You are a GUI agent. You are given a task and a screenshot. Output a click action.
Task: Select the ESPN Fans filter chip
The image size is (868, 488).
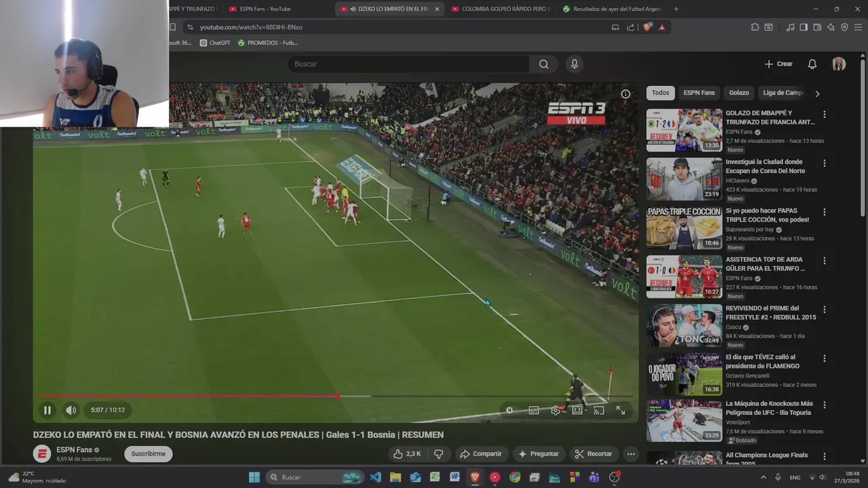[x=699, y=93]
